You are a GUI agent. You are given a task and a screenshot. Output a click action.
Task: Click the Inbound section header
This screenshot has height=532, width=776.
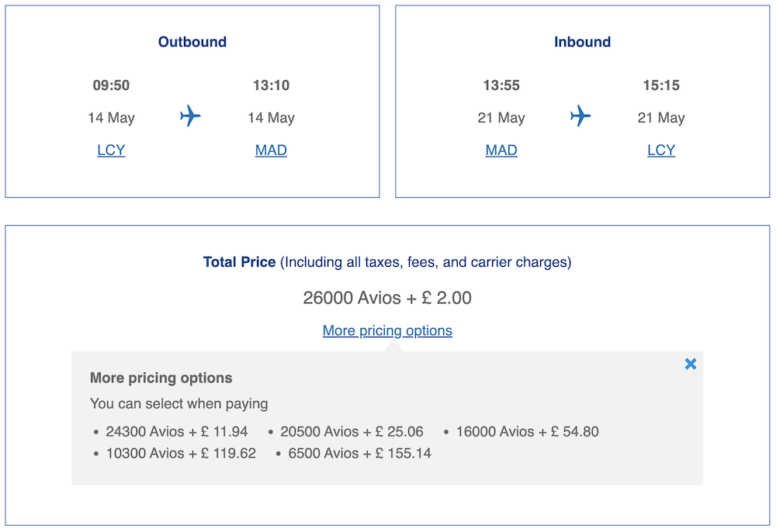coord(582,42)
